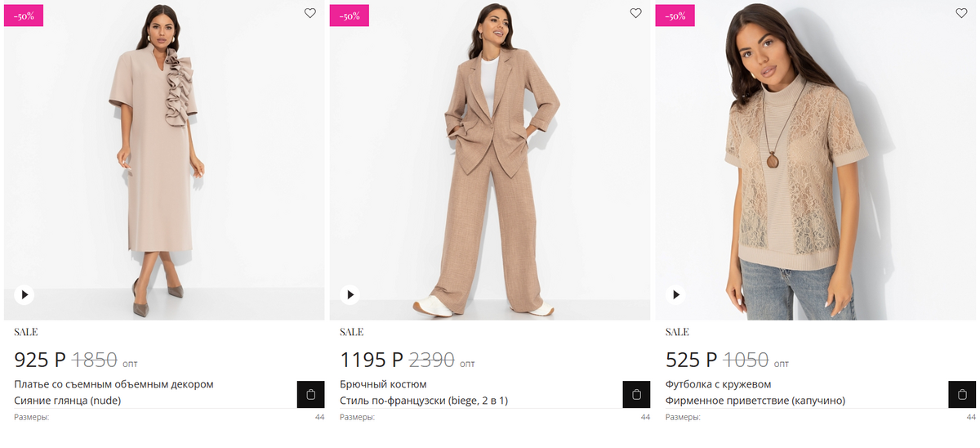Add the beige trouser suit to wishlist
Image resolution: width=980 pixels, height=448 pixels.
[635, 13]
